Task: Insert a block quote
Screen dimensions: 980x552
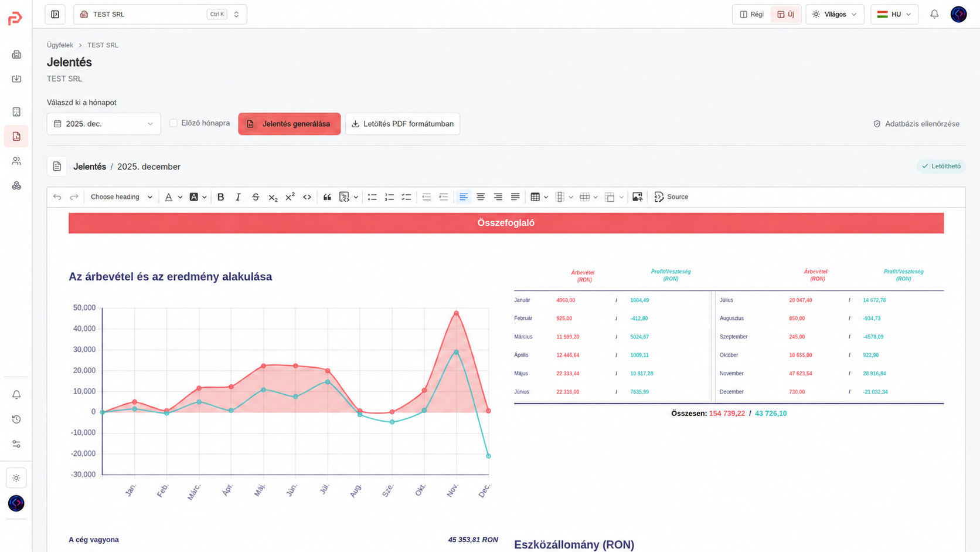Action: tap(327, 197)
